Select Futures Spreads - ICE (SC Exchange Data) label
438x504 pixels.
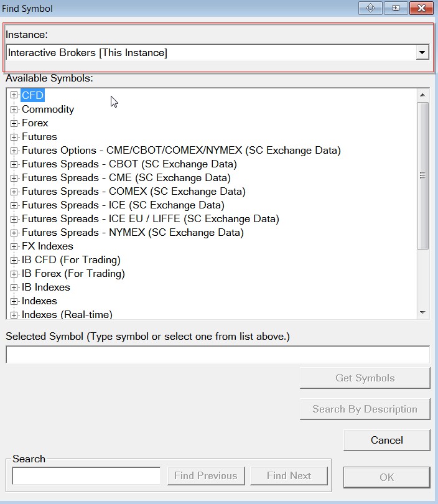tap(123, 205)
